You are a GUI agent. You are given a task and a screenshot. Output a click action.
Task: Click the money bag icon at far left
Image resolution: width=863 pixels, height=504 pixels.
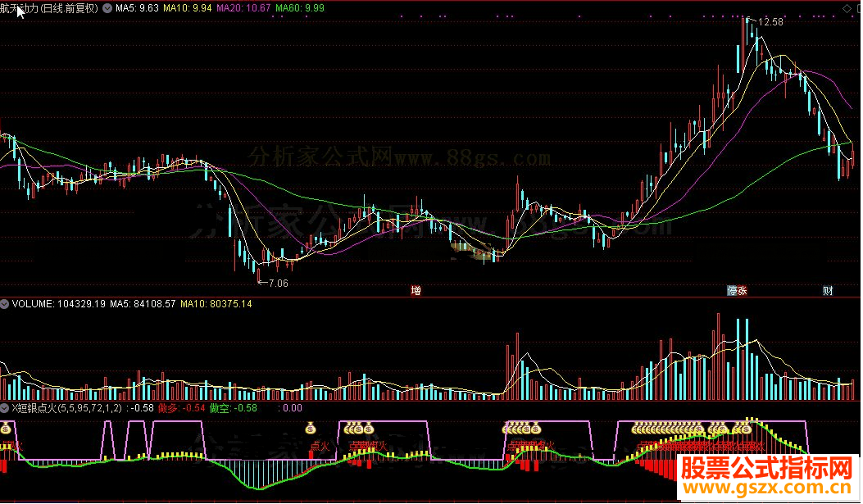[6, 428]
